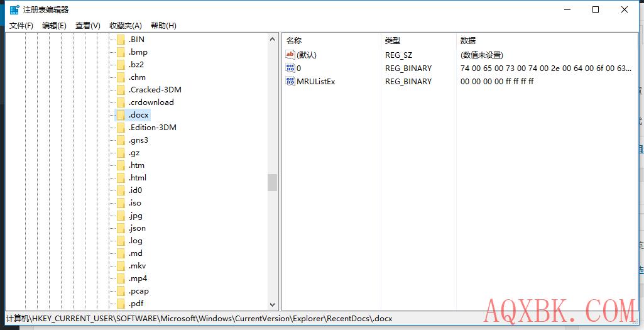Click the registry editor icon in title bar
Viewport: 644px width, 330px height.
click(14, 9)
